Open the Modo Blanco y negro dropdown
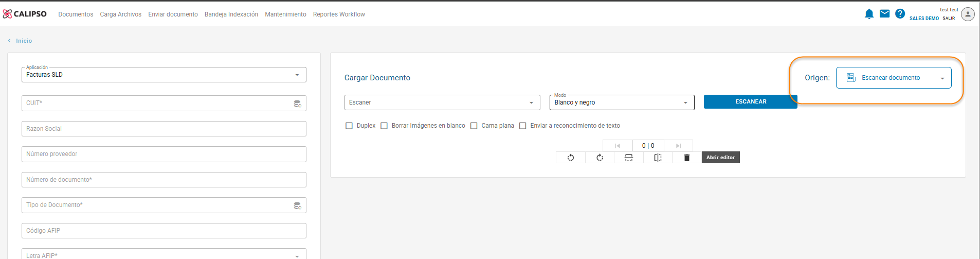Image resolution: width=980 pixels, height=259 pixels. click(x=622, y=102)
